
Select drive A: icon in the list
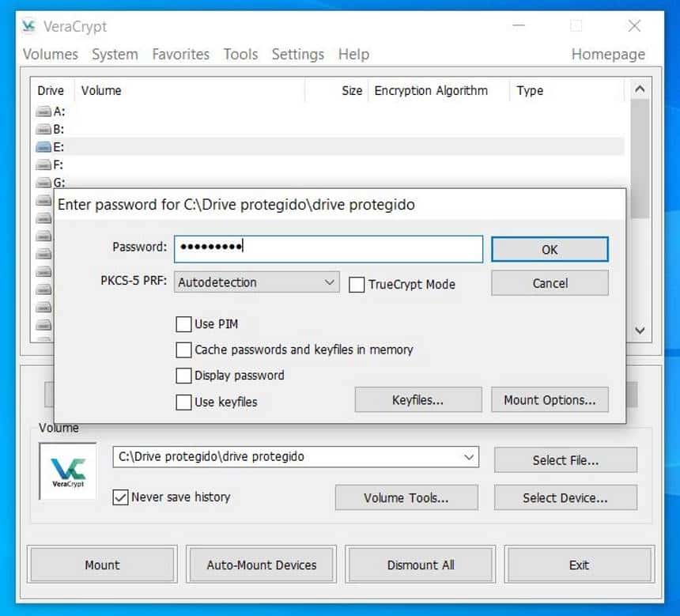coord(43,112)
